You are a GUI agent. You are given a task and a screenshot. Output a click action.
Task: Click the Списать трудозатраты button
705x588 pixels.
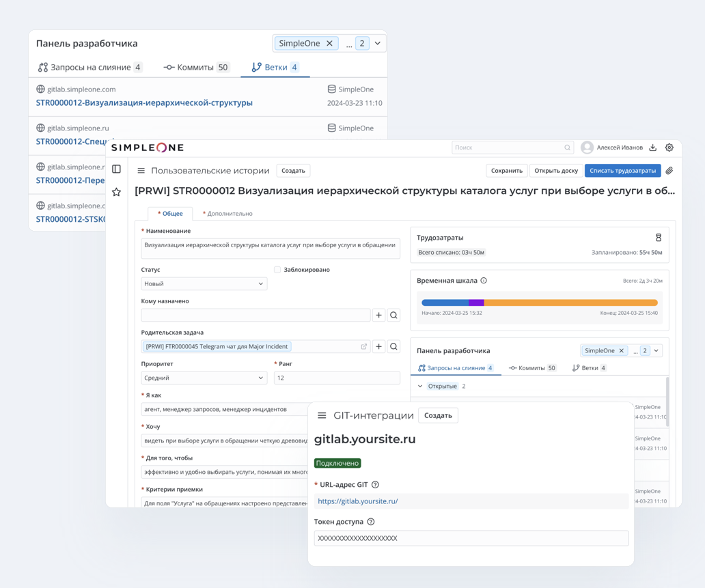pyautogui.click(x=622, y=170)
